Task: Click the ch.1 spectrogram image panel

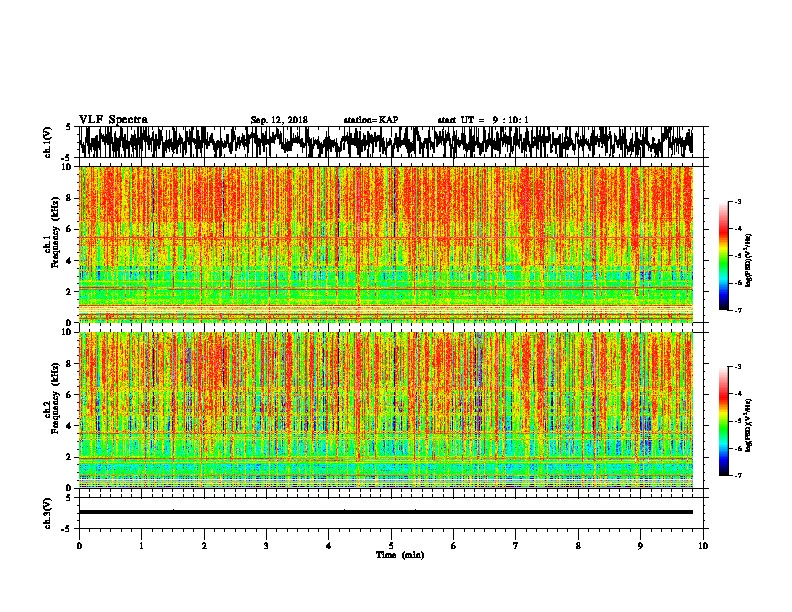Action: [x=386, y=244]
